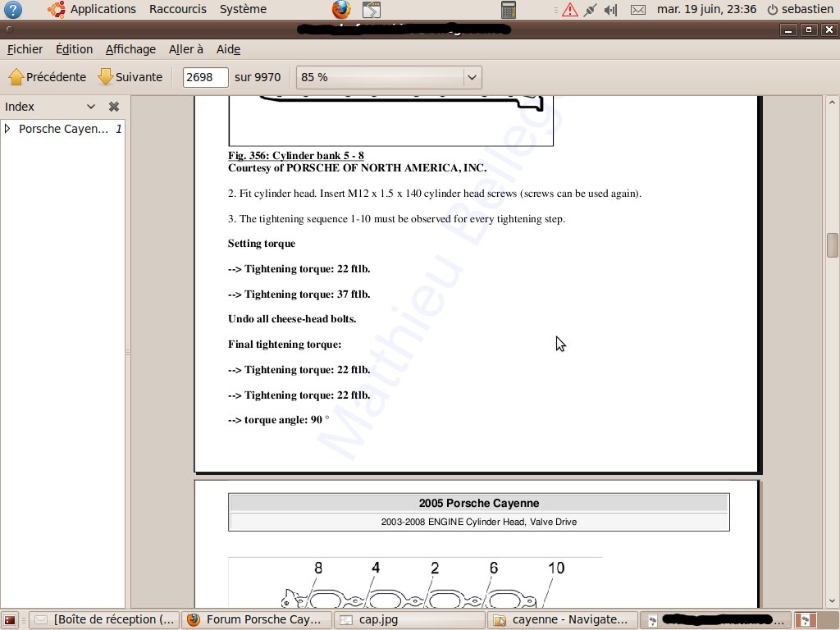Open the Index sidebar selector dropdown
The image size is (840, 630).
click(x=90, y=107)
